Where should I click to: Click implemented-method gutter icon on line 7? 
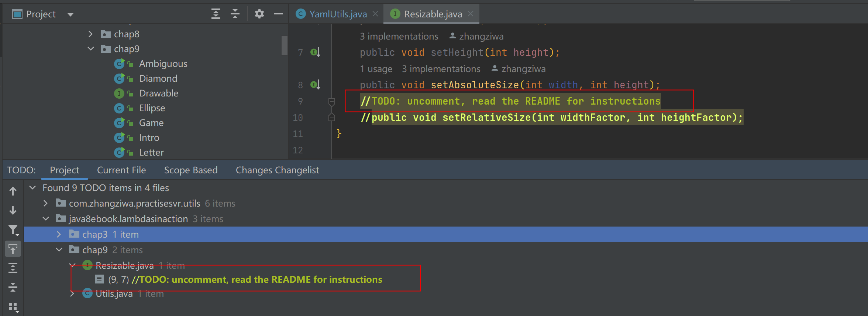pos(315,52)
